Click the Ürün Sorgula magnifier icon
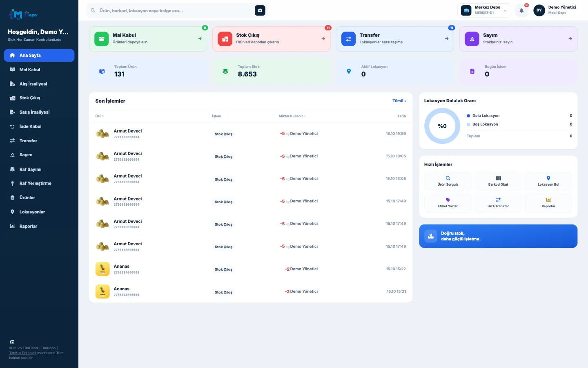588x368 pixels. click(448, 178)
